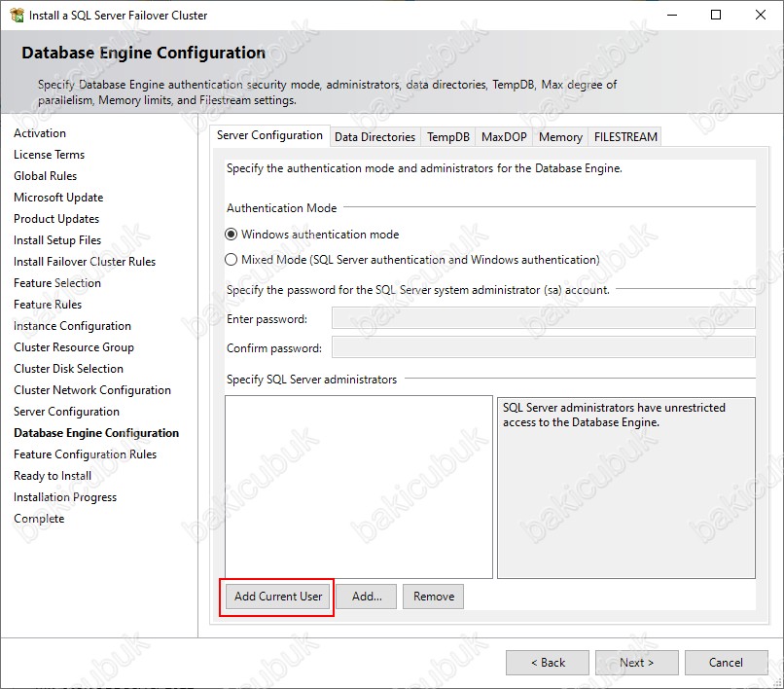This screenshot has width=784, height=689.
Task: Select Activation step in sidebar
Action: [x=40, y=133]
